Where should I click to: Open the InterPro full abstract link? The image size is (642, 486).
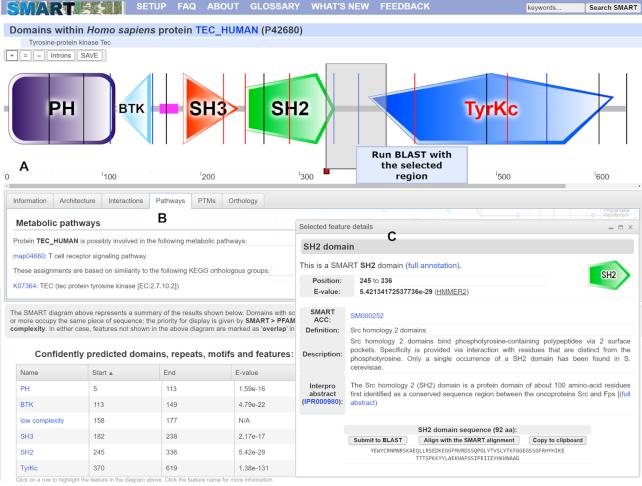(363, 402)
